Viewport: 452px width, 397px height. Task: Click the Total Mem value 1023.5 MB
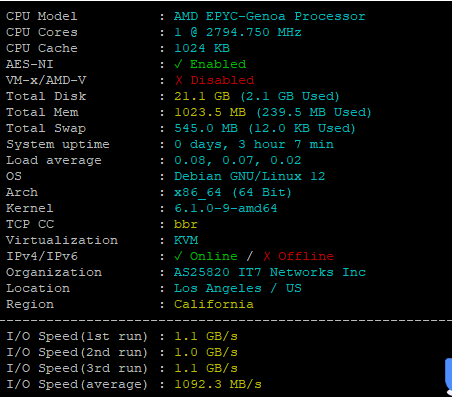click(x=210, y=112)
